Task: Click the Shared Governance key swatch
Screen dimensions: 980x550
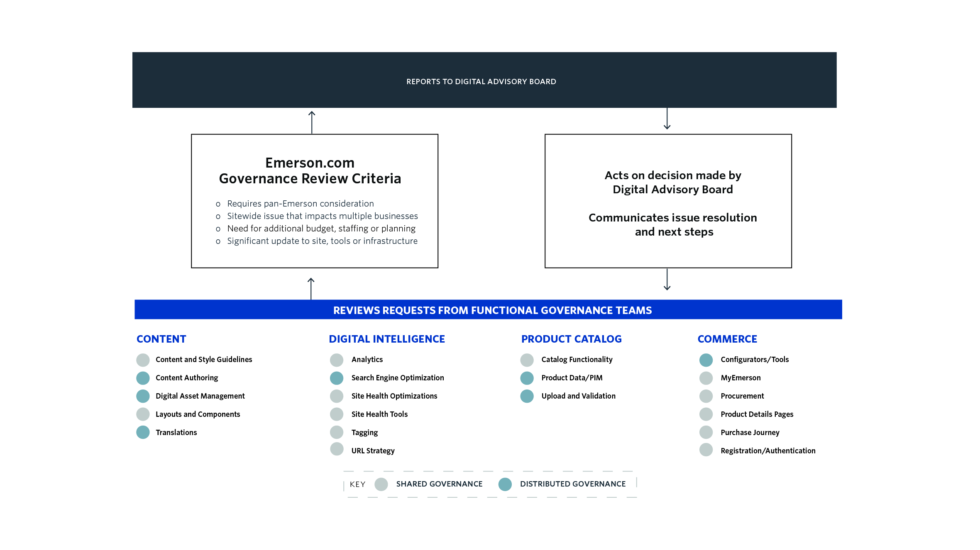Action: (381, 484)
